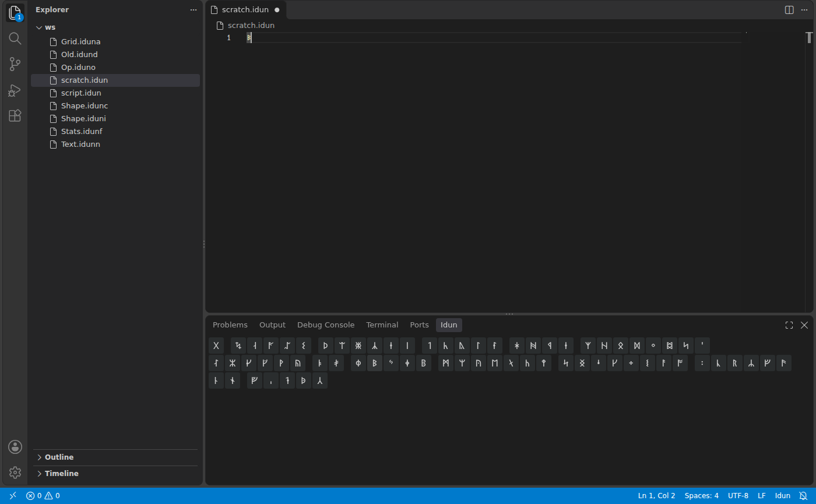Open the Terminal tab

coord(382,325)
